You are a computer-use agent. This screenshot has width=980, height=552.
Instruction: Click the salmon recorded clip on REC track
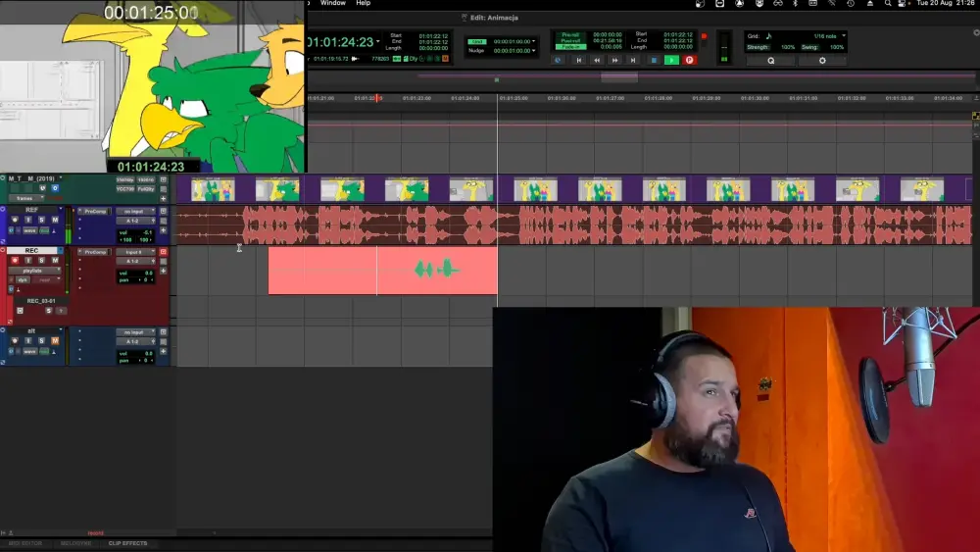[x=323, y=271]
